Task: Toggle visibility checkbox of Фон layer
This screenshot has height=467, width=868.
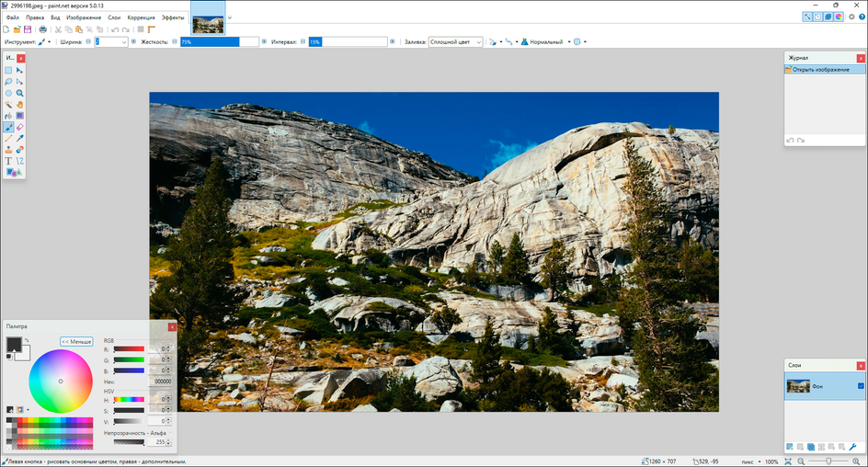Action: pos(861,386)
